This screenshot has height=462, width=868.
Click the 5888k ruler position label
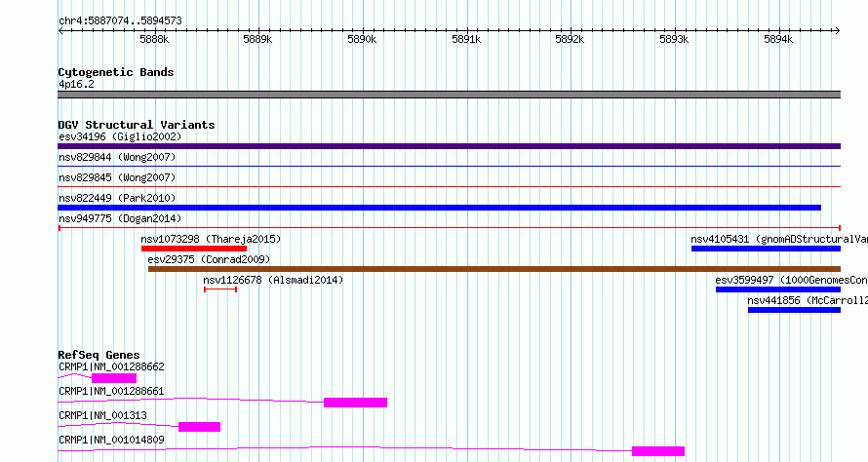[154, 39]
